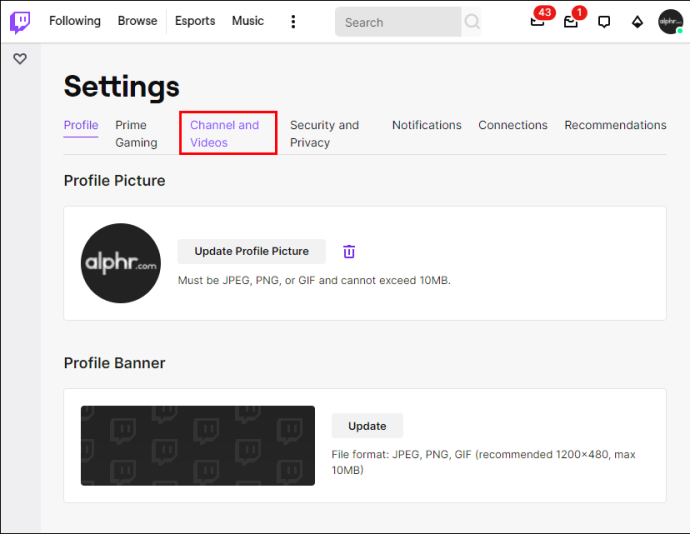
Task: Click the alphr.com profile picture preview
Action: pyautogui.click(x=121, y=263)
